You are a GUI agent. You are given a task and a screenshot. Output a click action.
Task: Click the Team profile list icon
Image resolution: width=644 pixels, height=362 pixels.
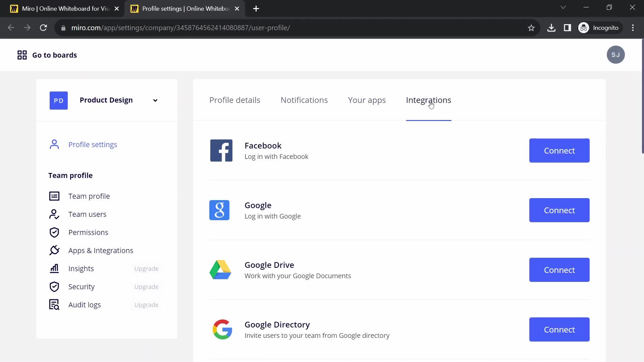(x=54, y=196)
